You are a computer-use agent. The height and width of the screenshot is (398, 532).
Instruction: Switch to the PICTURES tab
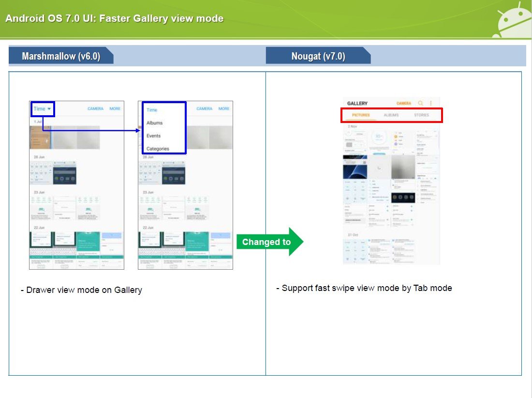361,115
